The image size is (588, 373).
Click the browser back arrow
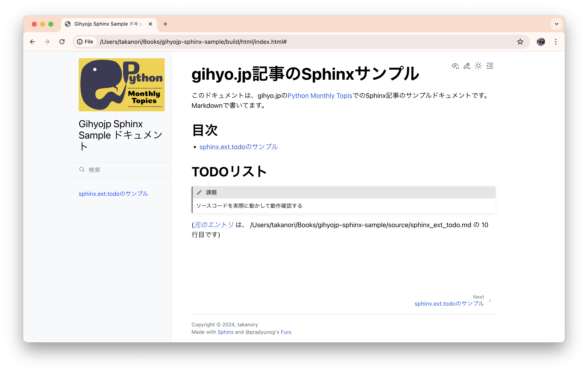coord(32,42)
